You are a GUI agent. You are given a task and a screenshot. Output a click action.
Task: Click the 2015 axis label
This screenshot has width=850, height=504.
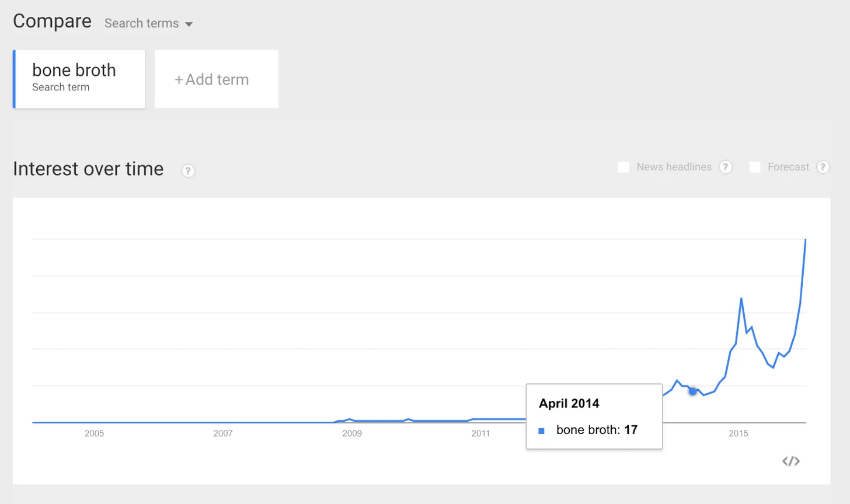738,433
